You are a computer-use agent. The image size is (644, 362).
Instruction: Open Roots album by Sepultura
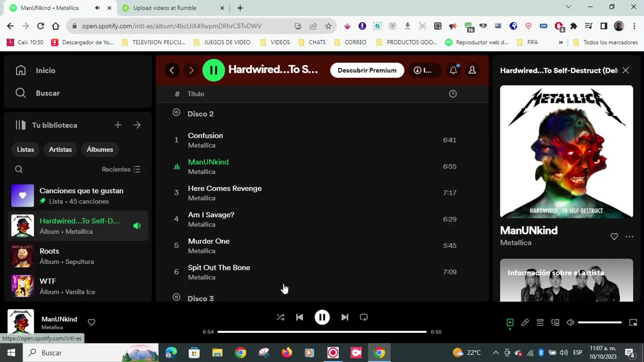pos(78,256)
